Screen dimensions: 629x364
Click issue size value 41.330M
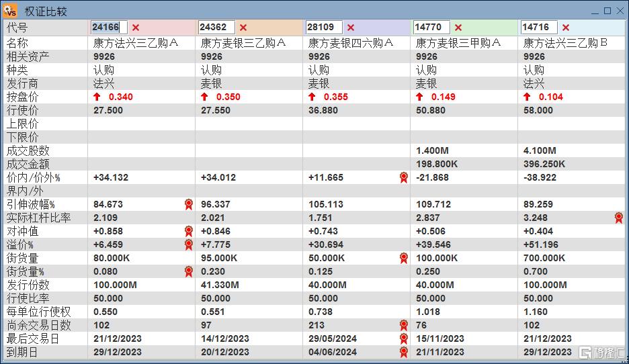coord(220,285)
